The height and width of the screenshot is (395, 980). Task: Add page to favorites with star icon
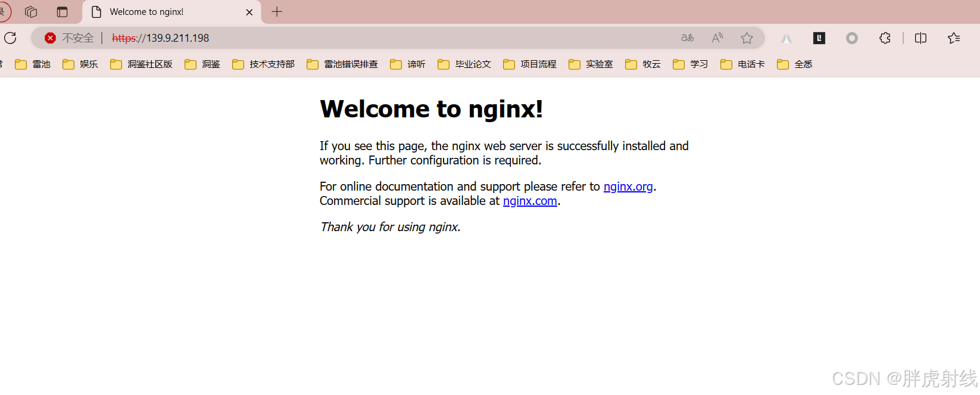[747, 38]
